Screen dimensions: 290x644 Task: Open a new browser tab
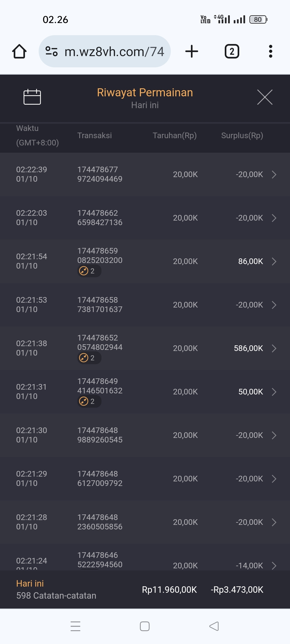click(192, 51)
